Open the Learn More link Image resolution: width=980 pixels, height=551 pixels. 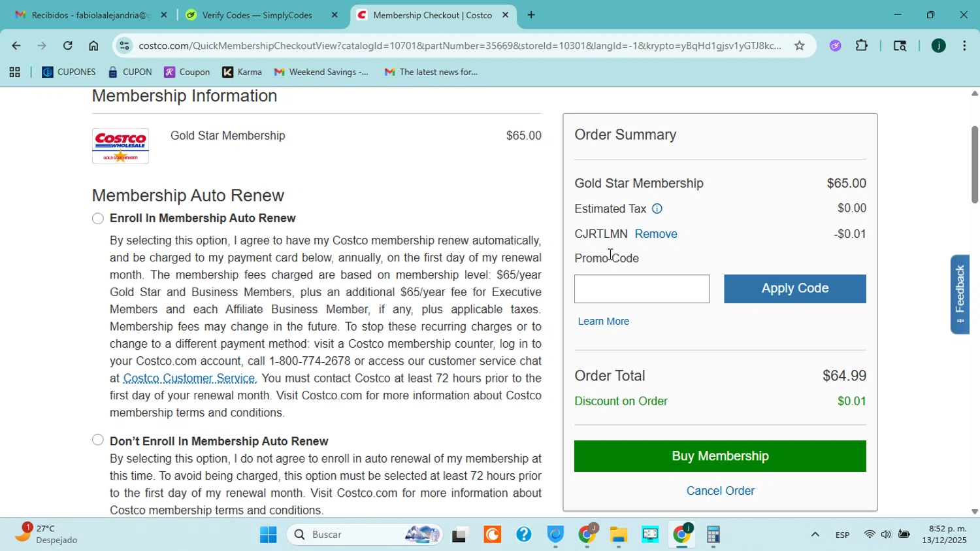[604, 322]
